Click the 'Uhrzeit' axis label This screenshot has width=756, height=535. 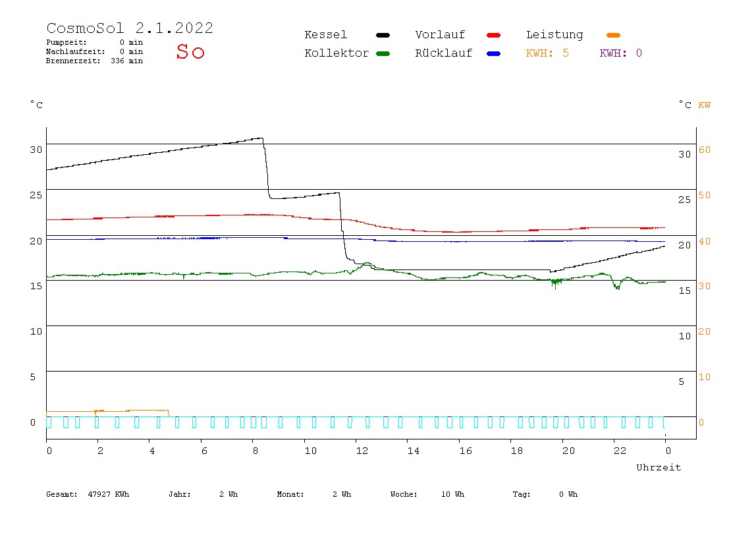(659, 467)
